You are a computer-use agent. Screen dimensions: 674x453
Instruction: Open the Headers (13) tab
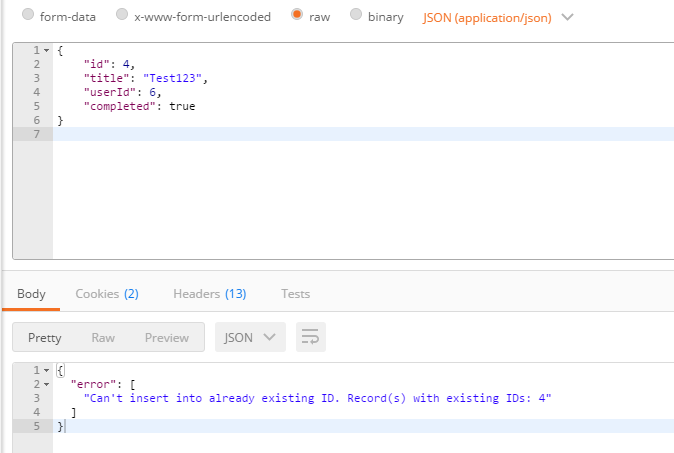(210, 294)
